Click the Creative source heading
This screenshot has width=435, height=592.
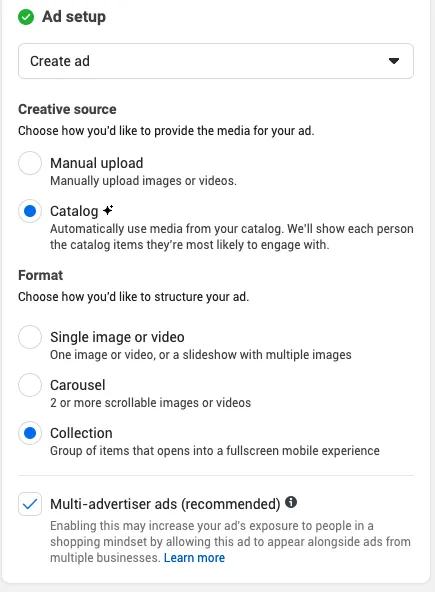(x=67, y=109)
